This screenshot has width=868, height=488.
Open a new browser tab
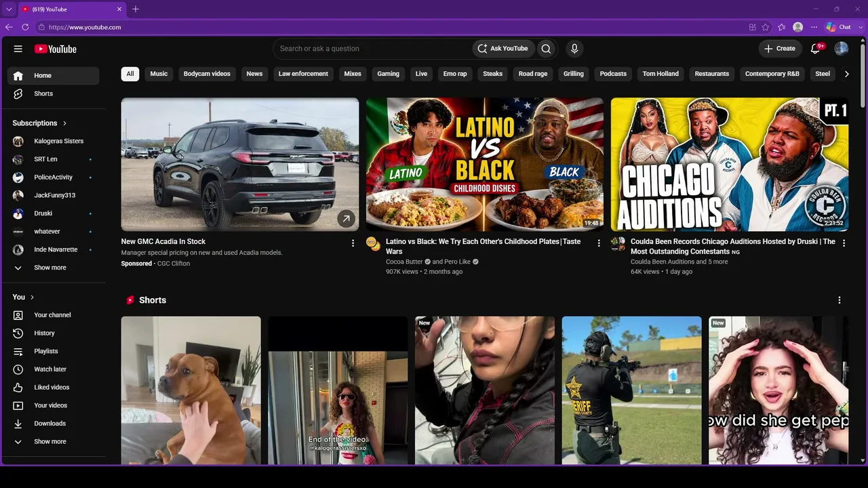(136, 9)
